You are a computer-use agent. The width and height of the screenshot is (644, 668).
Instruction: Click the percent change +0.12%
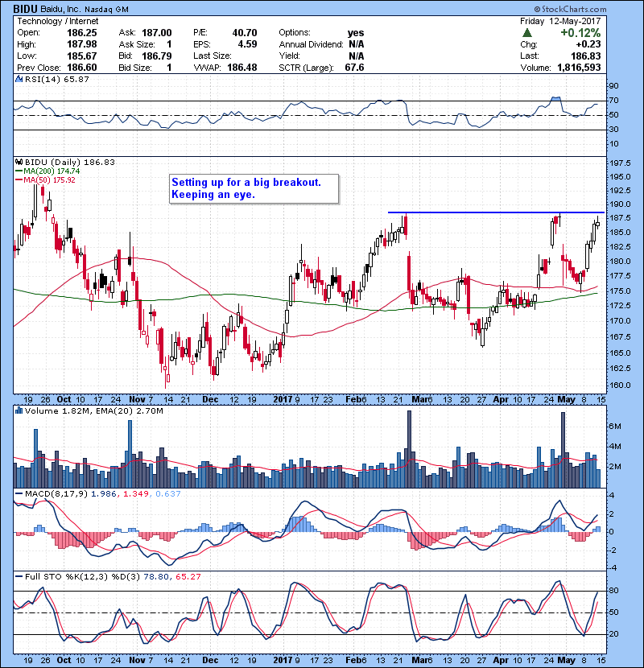pos(580,33)
